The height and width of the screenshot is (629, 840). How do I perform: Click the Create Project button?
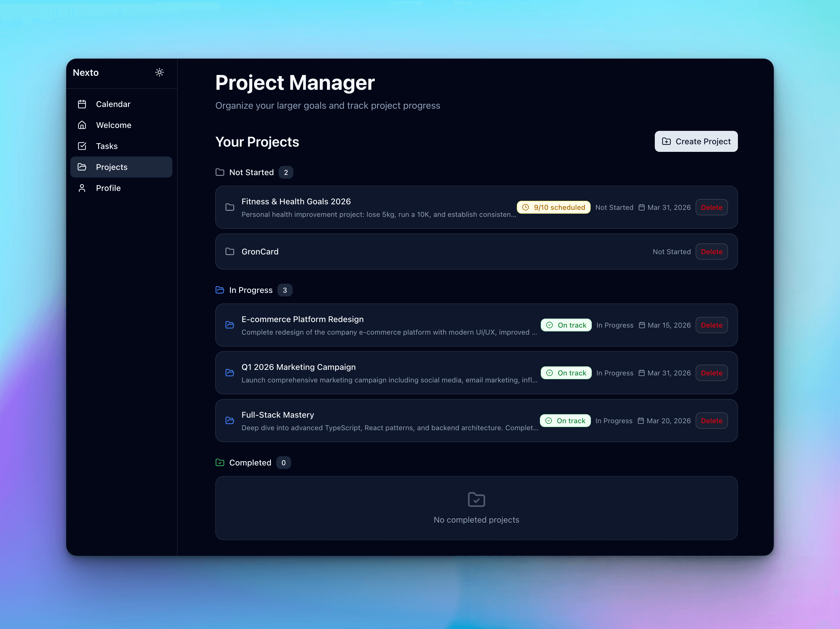(695, 141)
